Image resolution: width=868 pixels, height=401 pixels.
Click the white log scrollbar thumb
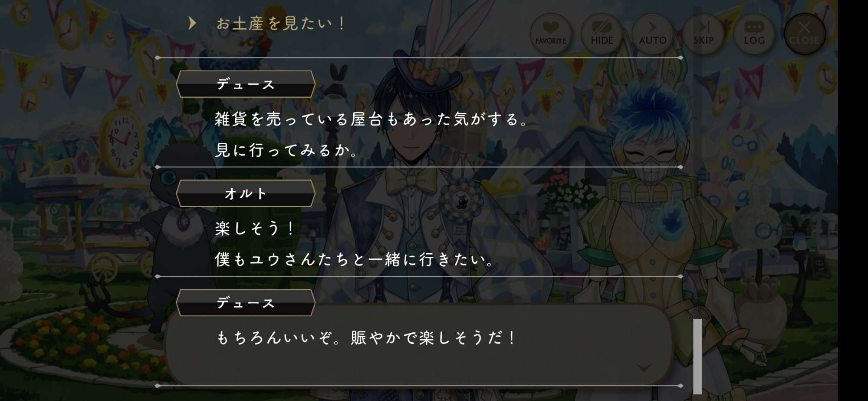click(697, 356)
